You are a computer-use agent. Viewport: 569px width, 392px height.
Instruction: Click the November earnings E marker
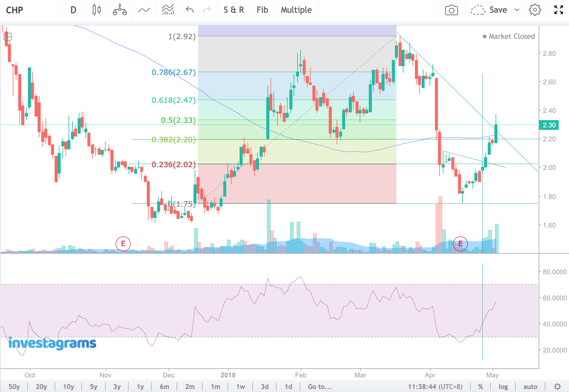pyautogui.click(x=123, y=244)
